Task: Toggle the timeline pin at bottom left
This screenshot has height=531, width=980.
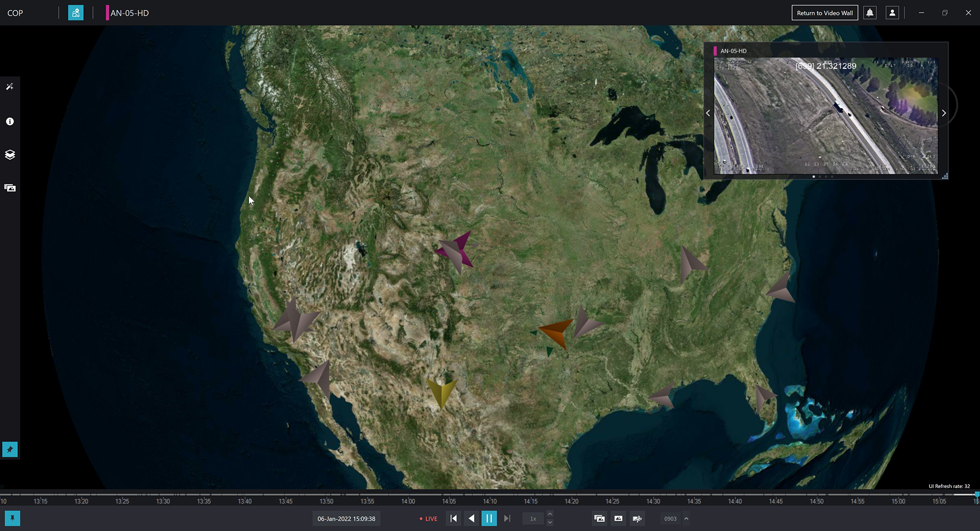Action: (x=12, y=518)
